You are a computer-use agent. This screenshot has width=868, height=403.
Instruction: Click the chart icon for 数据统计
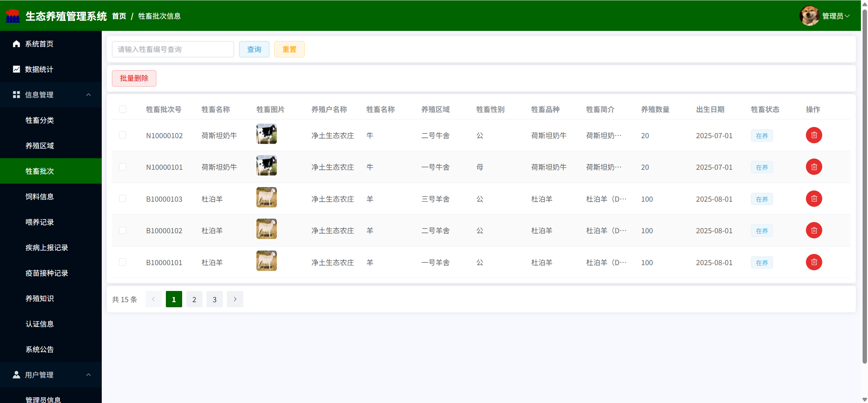16,69
